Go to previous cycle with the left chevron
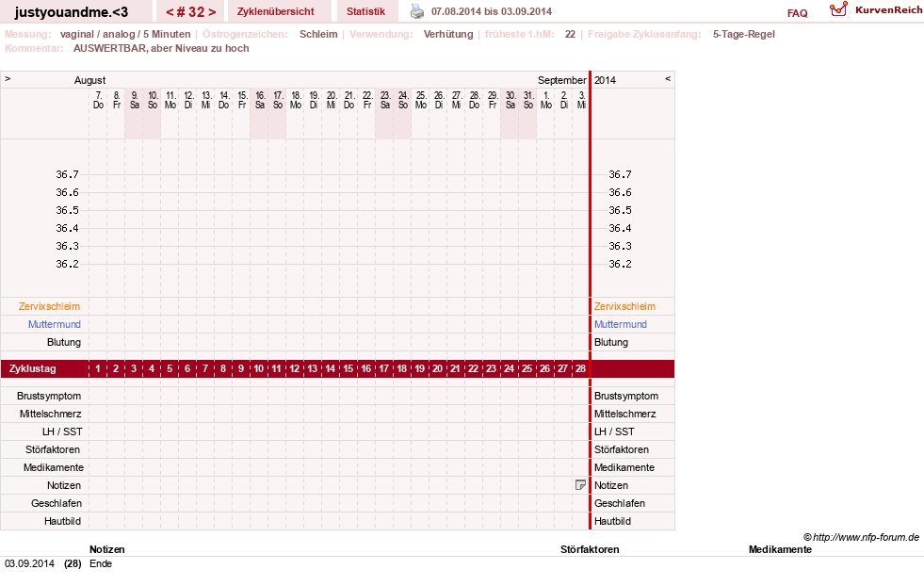The image size is (924, 586). (x=170, y=12)
